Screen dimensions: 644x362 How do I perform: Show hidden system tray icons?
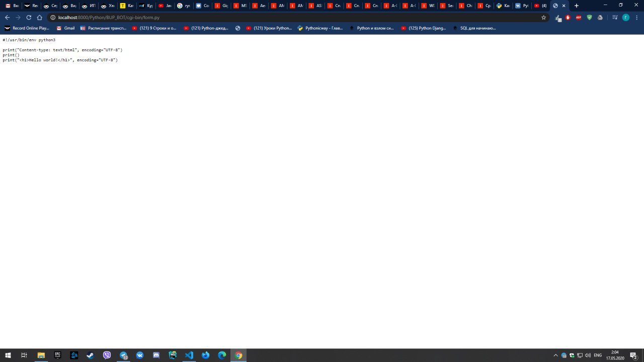pos(555,355)
